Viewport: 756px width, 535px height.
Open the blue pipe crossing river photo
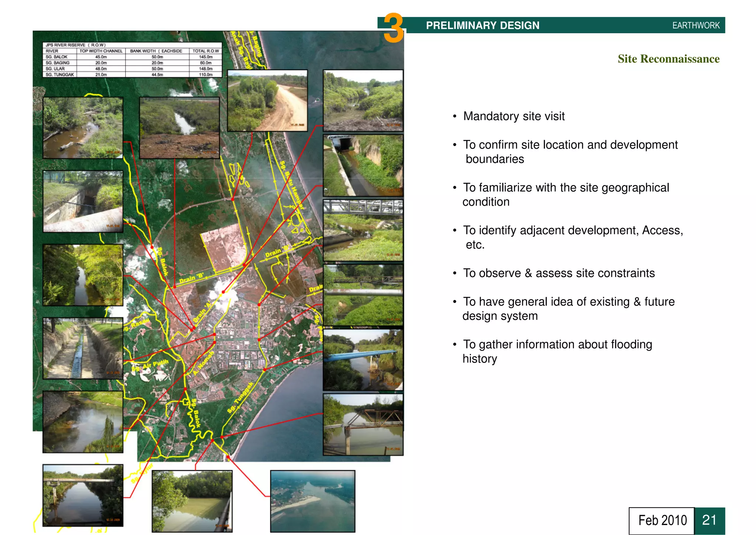click(x=363, y=360)
